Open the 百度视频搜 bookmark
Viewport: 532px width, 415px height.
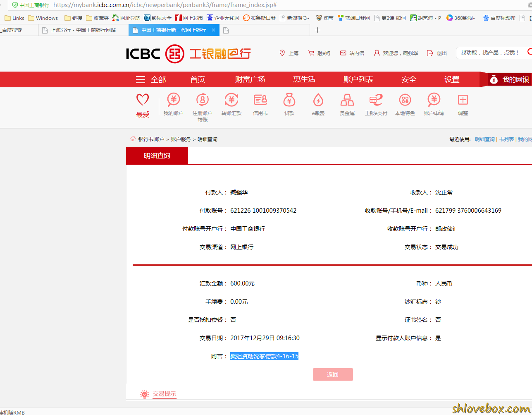(x=499, y=18)
